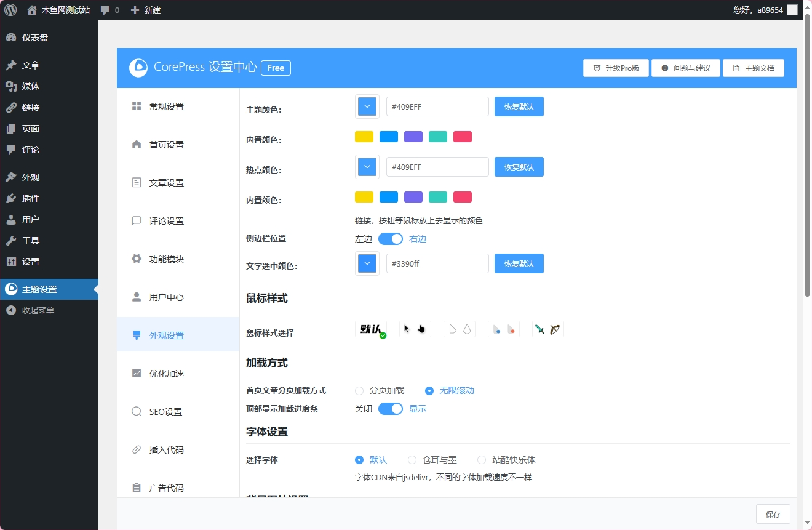Open the SEO设置 tab

(178, 412)
